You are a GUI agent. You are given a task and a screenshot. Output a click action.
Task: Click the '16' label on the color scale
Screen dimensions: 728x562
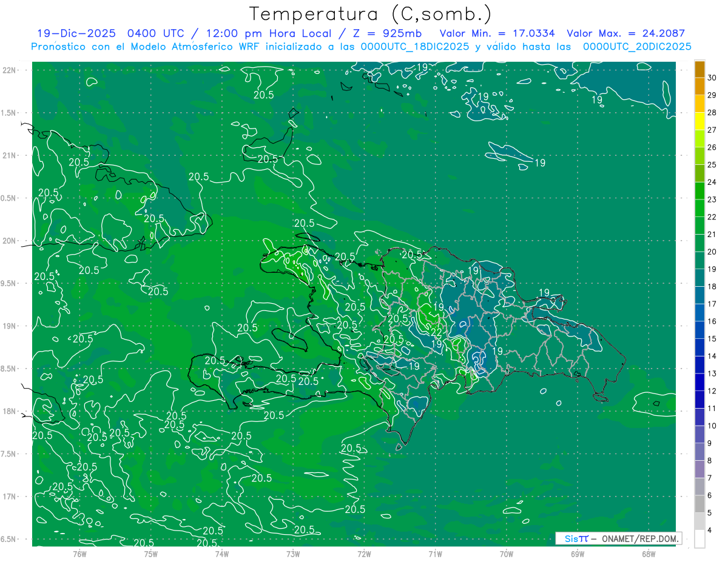tap(712, 321)
